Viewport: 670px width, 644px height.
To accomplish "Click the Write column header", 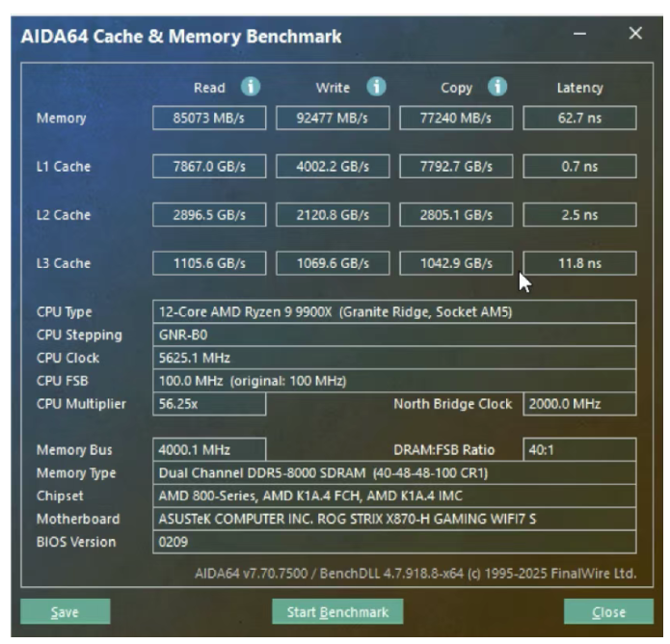I will (x=333, y=88).
